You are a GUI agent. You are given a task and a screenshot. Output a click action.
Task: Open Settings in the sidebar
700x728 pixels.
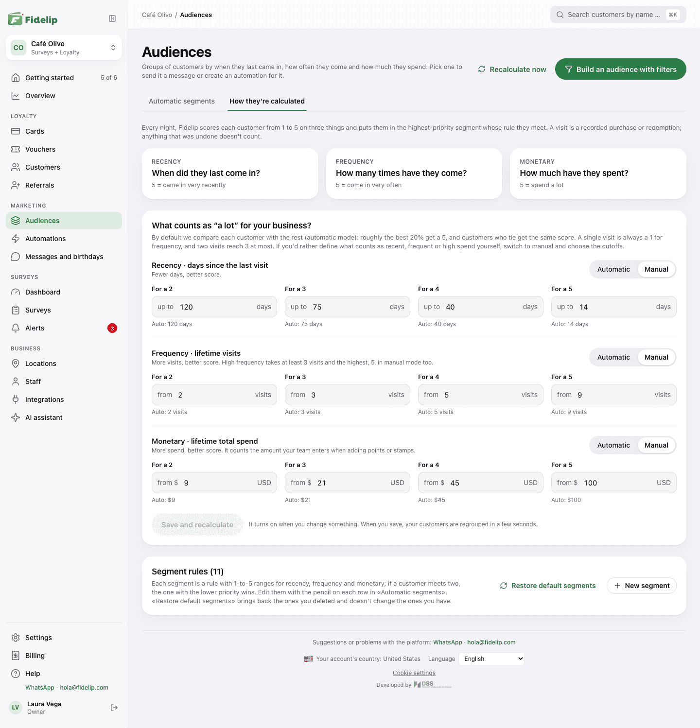pos(64,638)
